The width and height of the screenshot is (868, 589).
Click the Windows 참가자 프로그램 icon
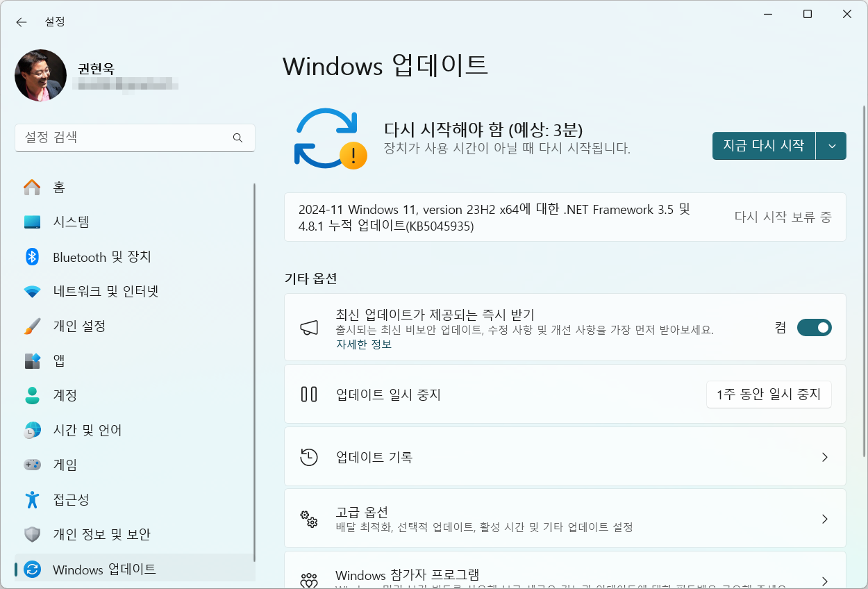309,579
